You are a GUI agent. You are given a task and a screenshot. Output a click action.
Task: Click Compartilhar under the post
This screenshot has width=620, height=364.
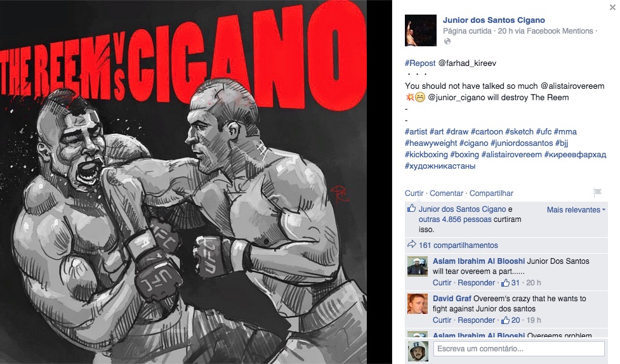click(x=491, y=193)
